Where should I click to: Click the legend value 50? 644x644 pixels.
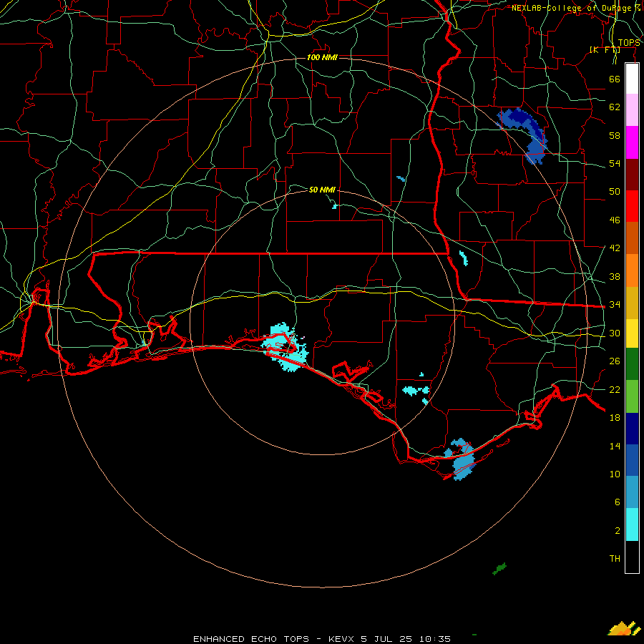point(615,192)
